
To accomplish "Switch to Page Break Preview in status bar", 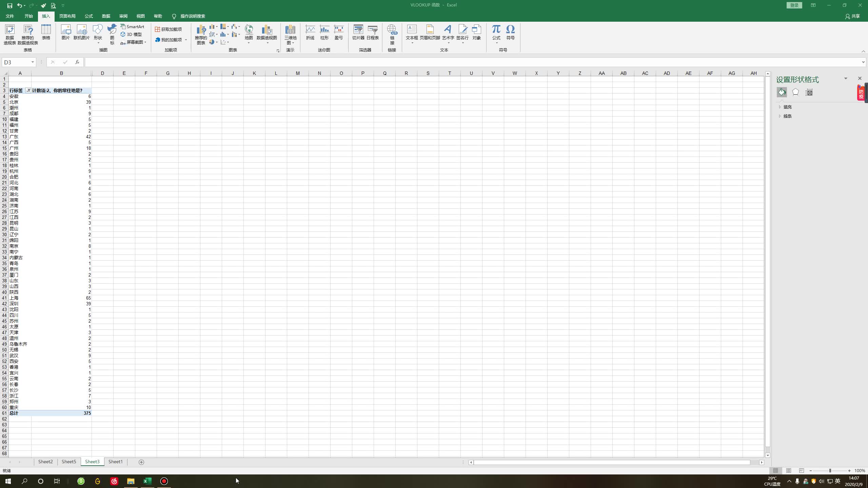I will pyautogui.click(x=802, y=470).
